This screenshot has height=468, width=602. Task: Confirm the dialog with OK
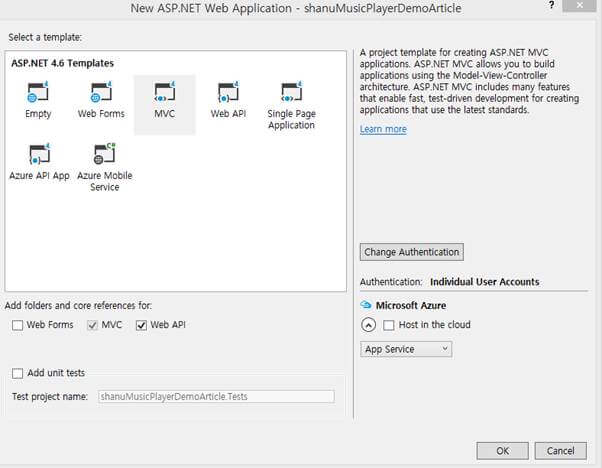503,450
